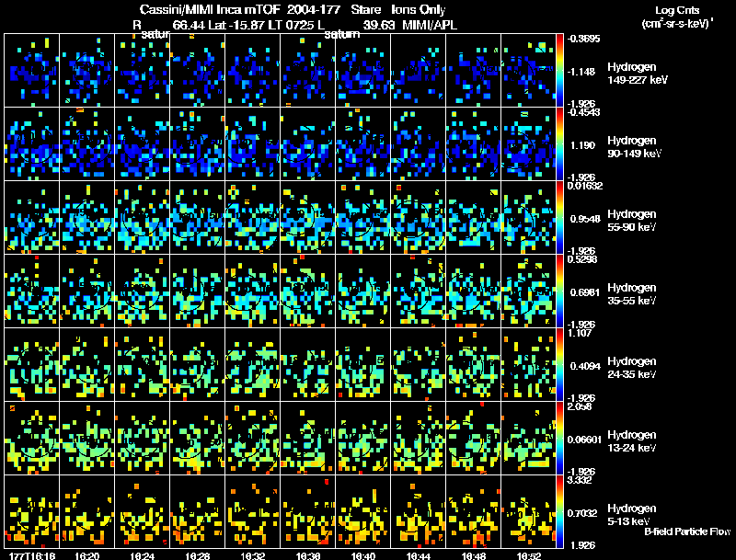Open the 13-24 keV panel at 16:44
This screenshot has width=736, height=560.
click(x=419, y=439)
